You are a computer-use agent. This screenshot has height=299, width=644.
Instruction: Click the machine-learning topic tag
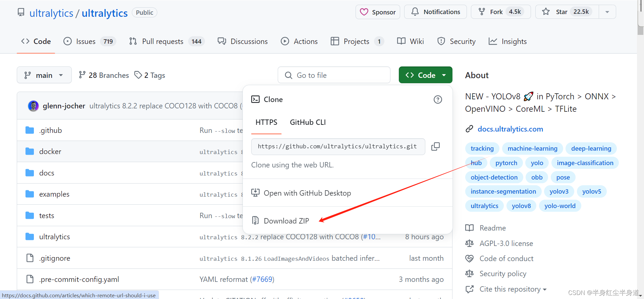click(532, 149)
